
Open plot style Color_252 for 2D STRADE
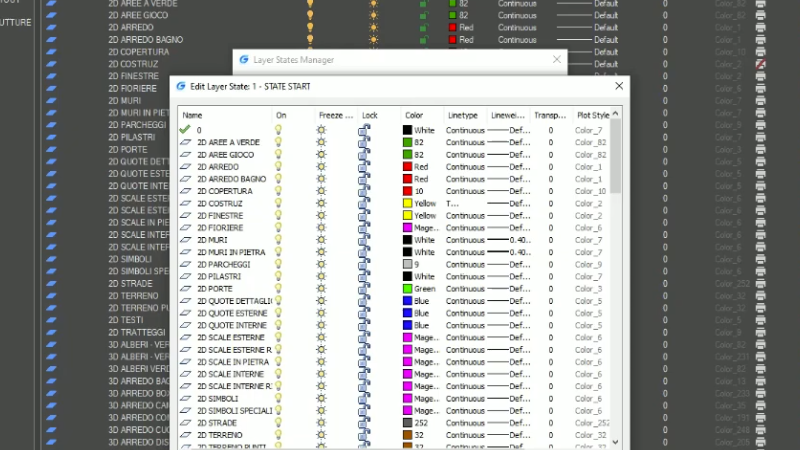pos(590,423)
